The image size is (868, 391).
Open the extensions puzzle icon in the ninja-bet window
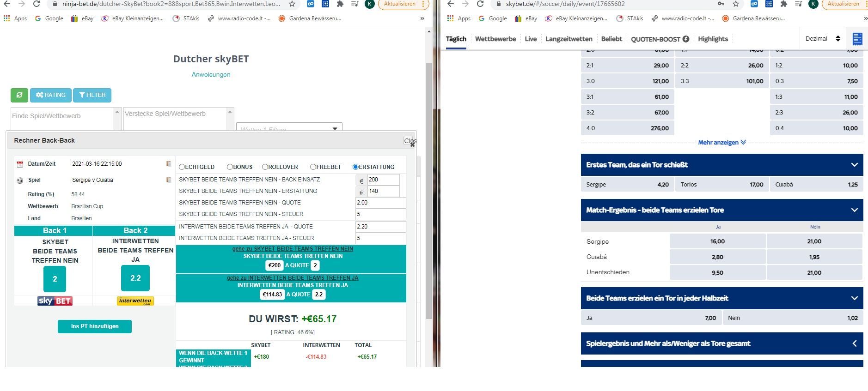[340, 4]
